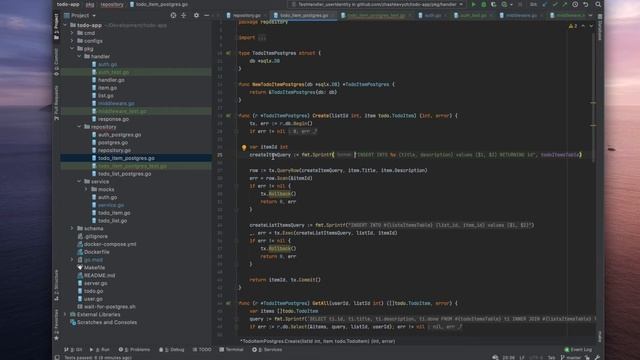640x360 pixels.
Task: Switch to middleware.go editor tab
Action: pos(519,16)
